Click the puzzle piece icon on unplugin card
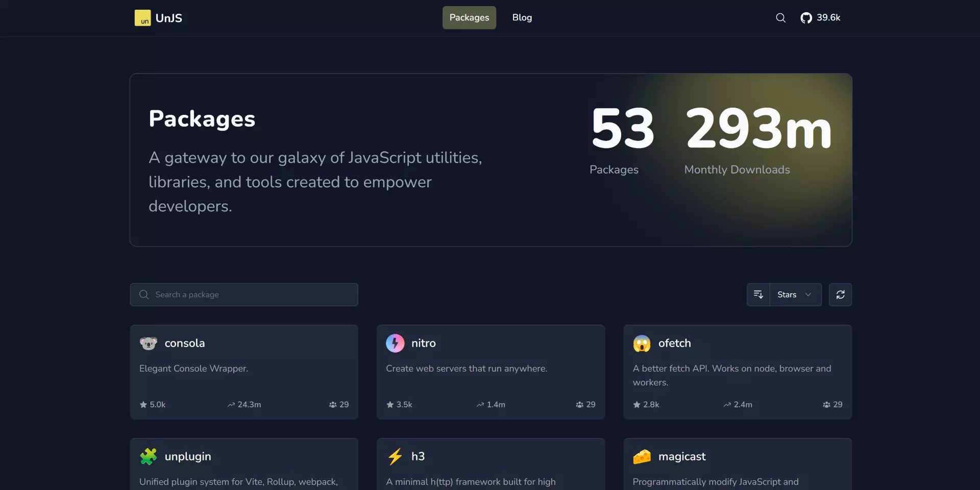This screenshot has height=490, width=980. [x=148, y=456]
